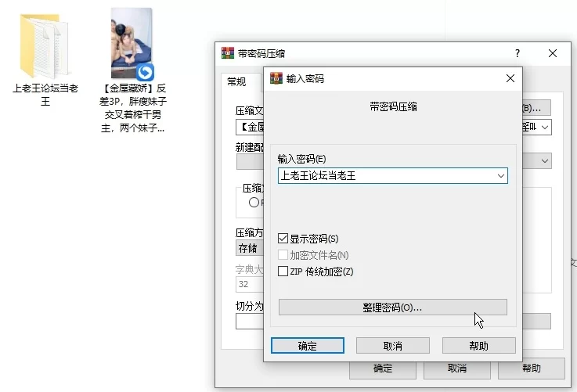
Task: Expand the profile dropdown arrow in 带密码压缩 window
Action: (x=545, y=161)
